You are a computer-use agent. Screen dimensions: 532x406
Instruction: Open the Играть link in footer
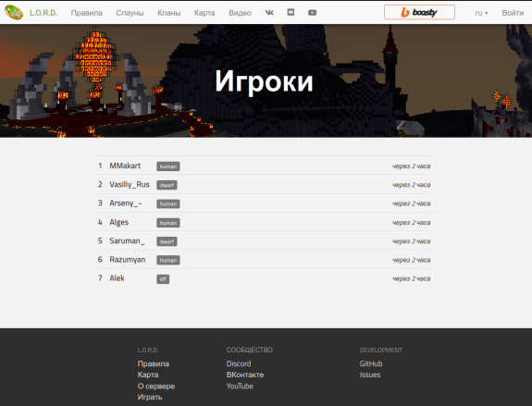(x=150, y=397)
